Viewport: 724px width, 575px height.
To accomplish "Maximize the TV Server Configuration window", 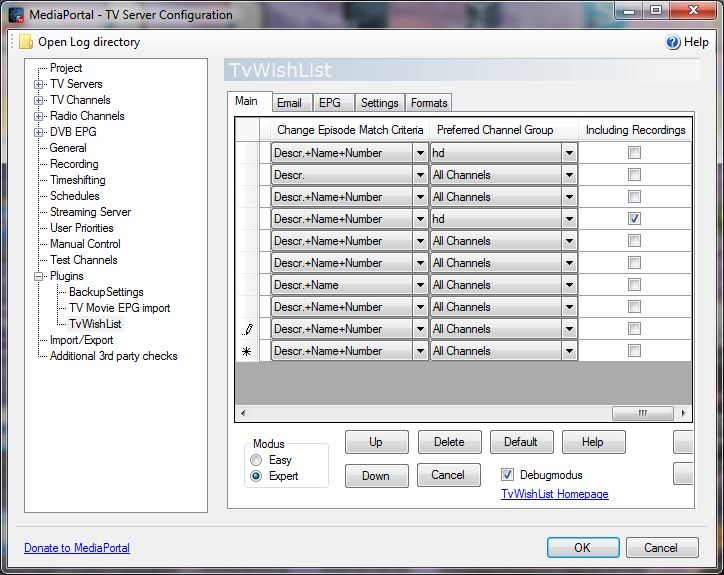I will (x=656, y=10).
